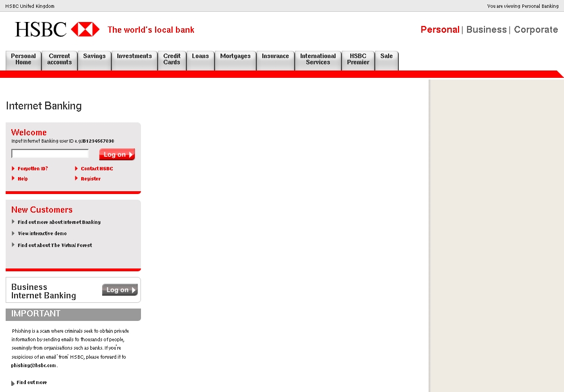Click arrow icon beside Find out more
This screenshot has width=564, height=392.
(13, 383)
